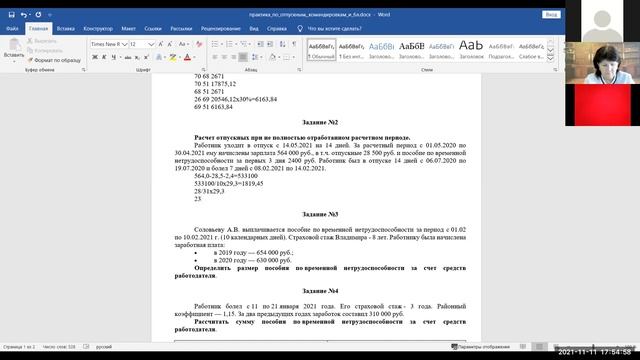The image size is (640, 360).
Task: Undo the last action
Action: point(24,15)
